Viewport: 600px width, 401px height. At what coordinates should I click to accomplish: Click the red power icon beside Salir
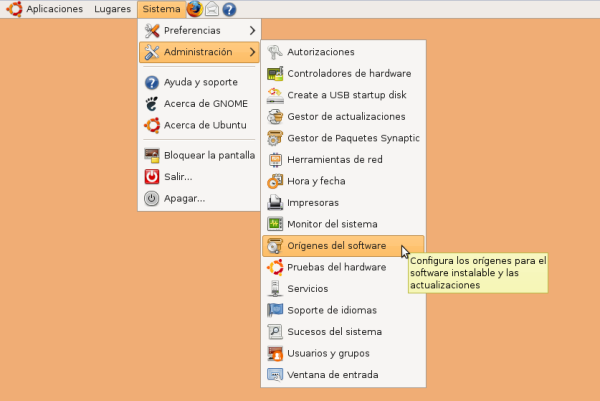[x=152, y=176]
